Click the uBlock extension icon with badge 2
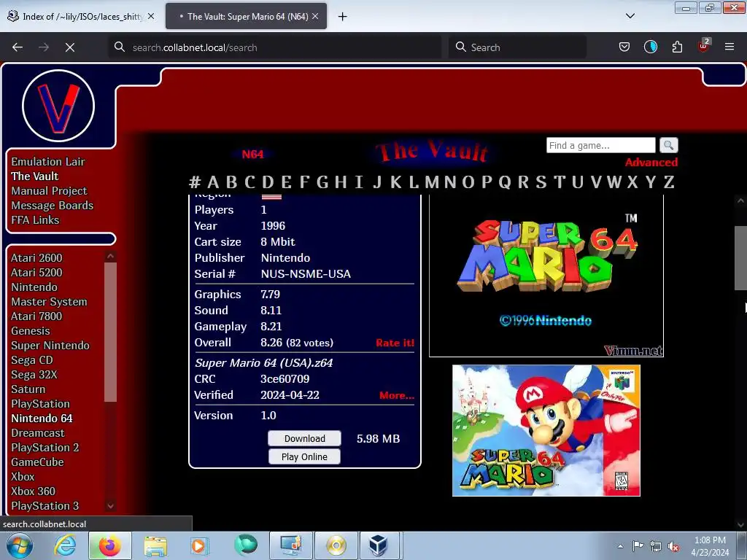Viewport: 747px width, 560px height. click(704, 46)
